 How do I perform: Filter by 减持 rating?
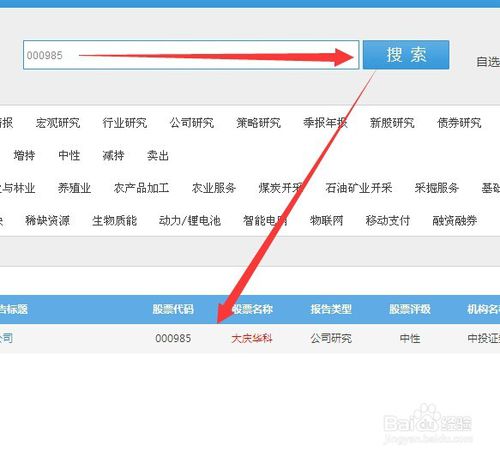click(x=113, y=155)
